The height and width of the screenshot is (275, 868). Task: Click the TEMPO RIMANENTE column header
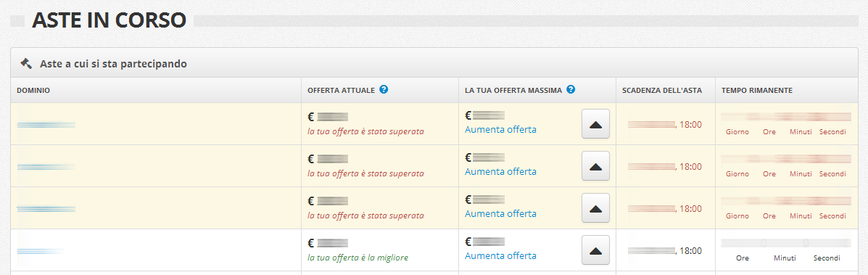coord(757,90)
